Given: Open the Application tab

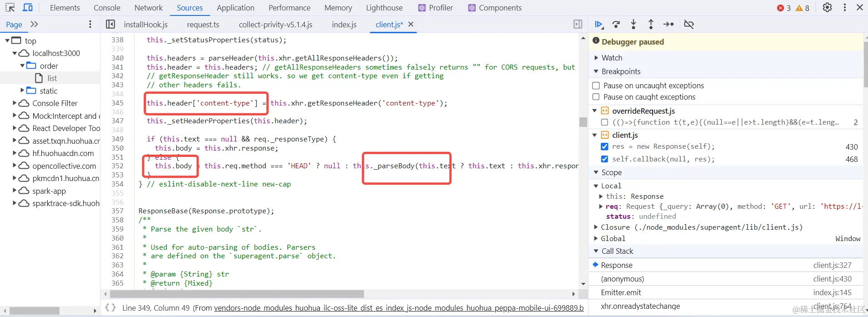Looking at the screenshot, I should coord(235,8).
